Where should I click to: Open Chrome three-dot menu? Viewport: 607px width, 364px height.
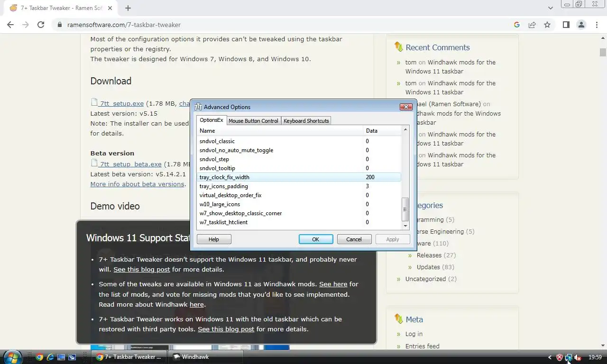tap(597, 25)
